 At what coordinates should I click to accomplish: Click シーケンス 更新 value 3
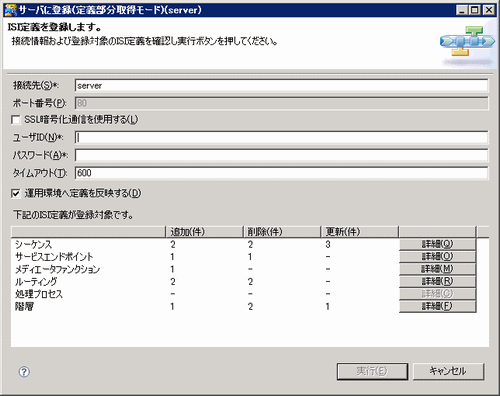[328, 244]
